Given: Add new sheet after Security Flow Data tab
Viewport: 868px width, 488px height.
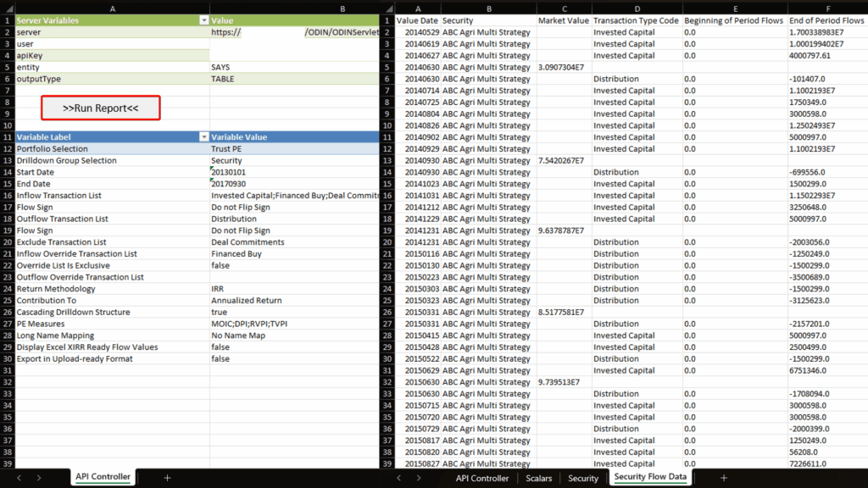Looking at the screenshot, I should pyautogui.click(x=723, y=478).
